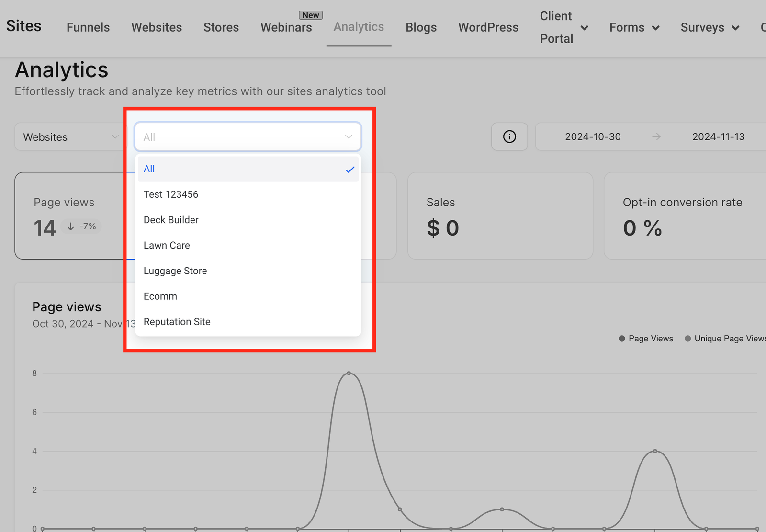Select Reputation Site in dropdown
766x532 pixels.
177,322
